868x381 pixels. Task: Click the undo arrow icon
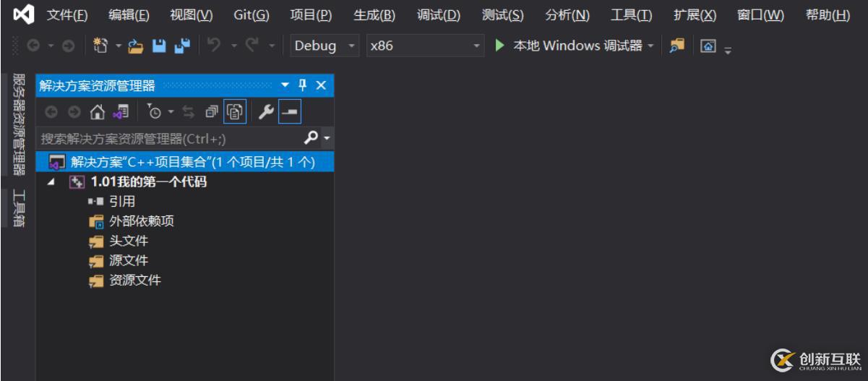click(213, 46)
